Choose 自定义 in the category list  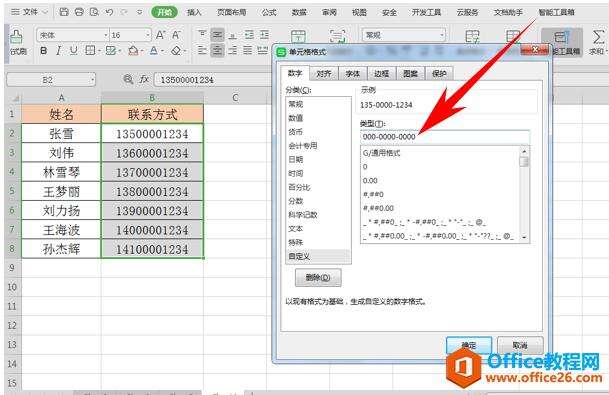318,256
